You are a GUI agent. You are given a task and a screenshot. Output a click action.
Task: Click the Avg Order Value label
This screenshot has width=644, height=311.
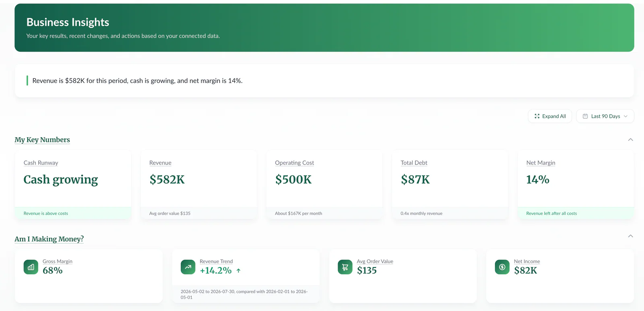(375, 261)
